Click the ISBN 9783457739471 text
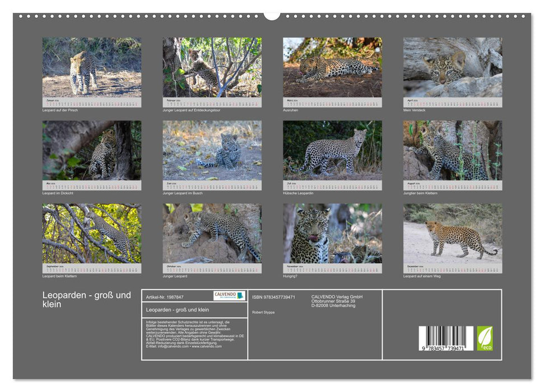Image resolution: width=544 pixels, height=392 pixels. pos(273,297)
